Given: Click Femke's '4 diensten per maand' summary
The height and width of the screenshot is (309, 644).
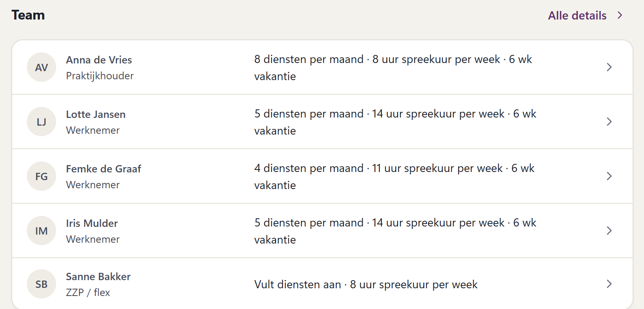Looking at the screenshot, I should tap(309, 168).
